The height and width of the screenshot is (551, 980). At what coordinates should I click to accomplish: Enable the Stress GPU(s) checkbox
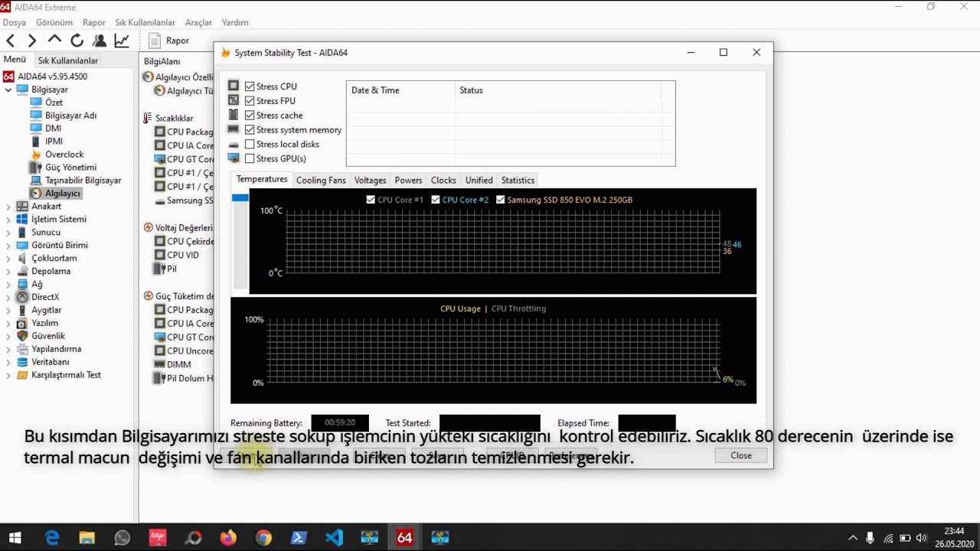coord(250,159)
